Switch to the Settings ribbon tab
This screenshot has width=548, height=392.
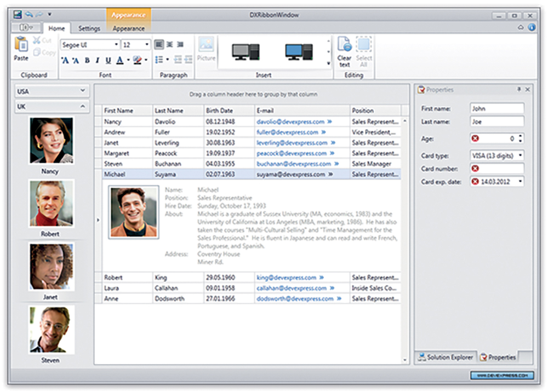(x=89, y=28)
